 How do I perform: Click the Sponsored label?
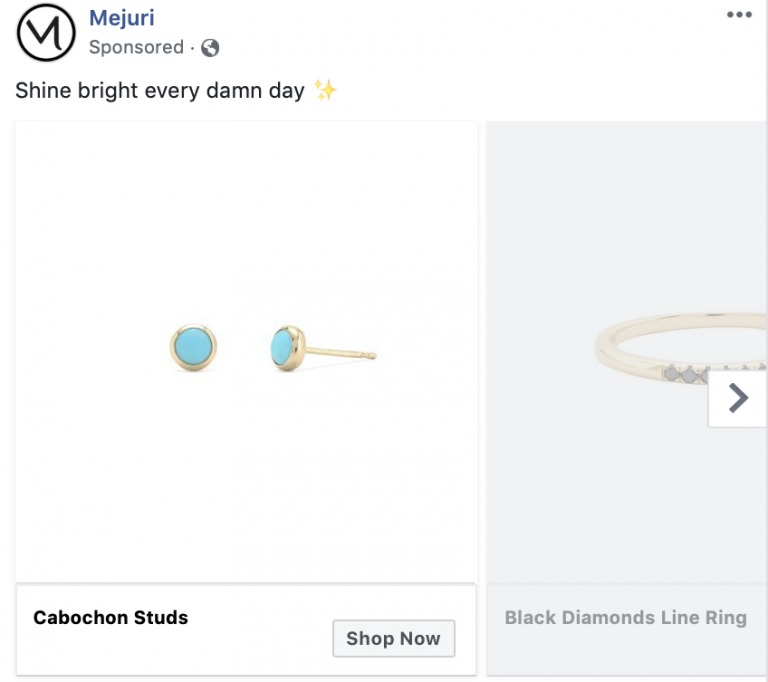click(136, 47)
